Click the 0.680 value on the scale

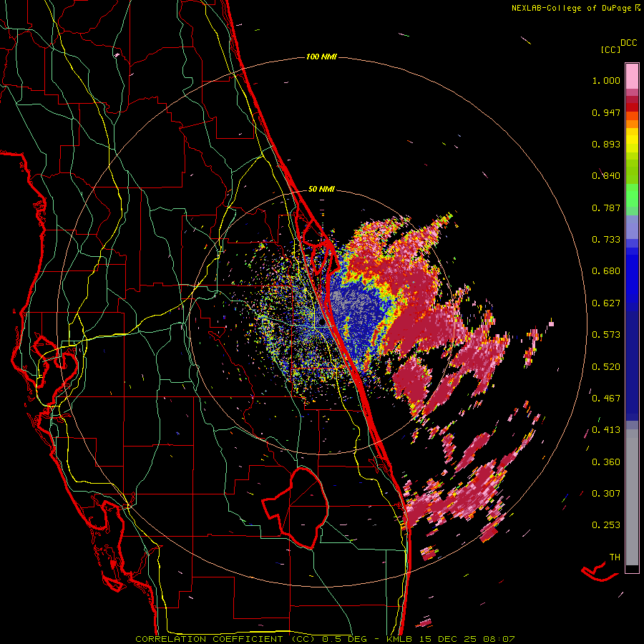tap(606, 271)
